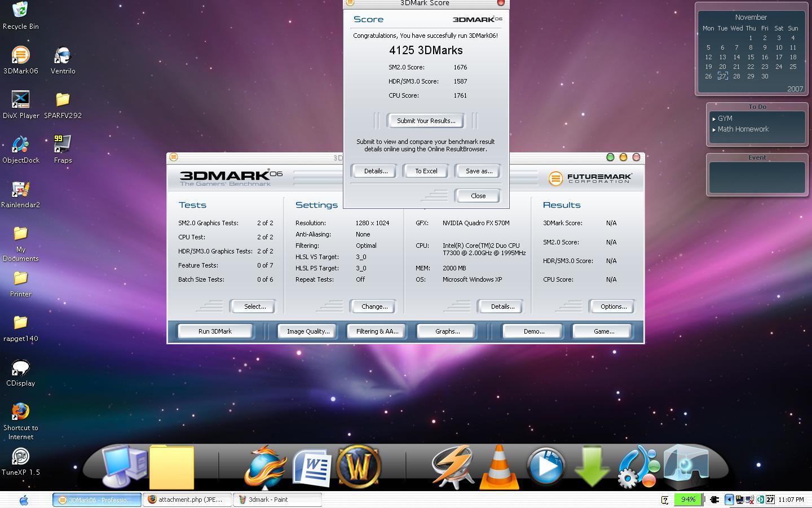Viewport: 812px width, 508px height.
Task: Start the Demo mode
Action: click(533, 331)
